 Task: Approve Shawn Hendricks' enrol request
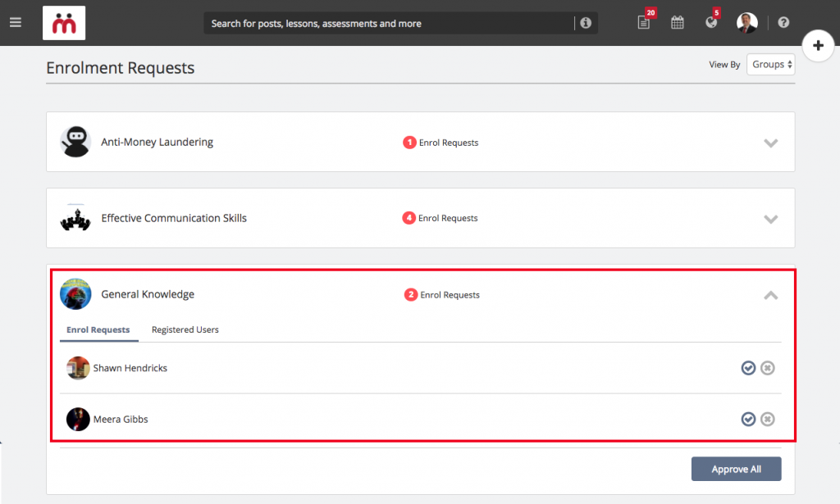click(x=748, y=368)
